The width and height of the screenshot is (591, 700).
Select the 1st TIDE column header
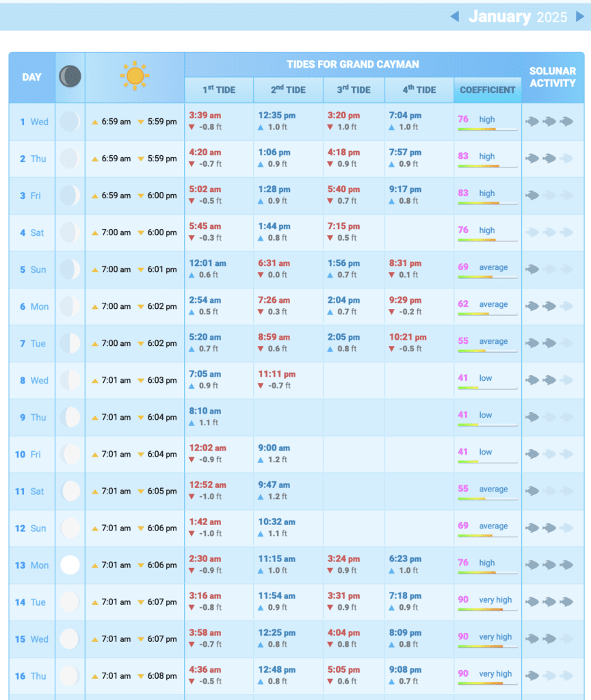click(219, 90)
